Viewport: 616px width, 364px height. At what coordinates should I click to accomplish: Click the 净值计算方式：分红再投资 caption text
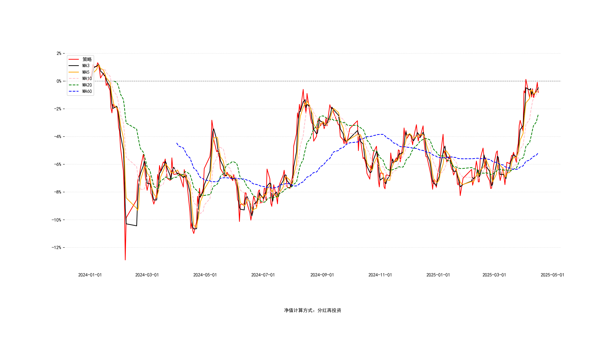[312, 310]
